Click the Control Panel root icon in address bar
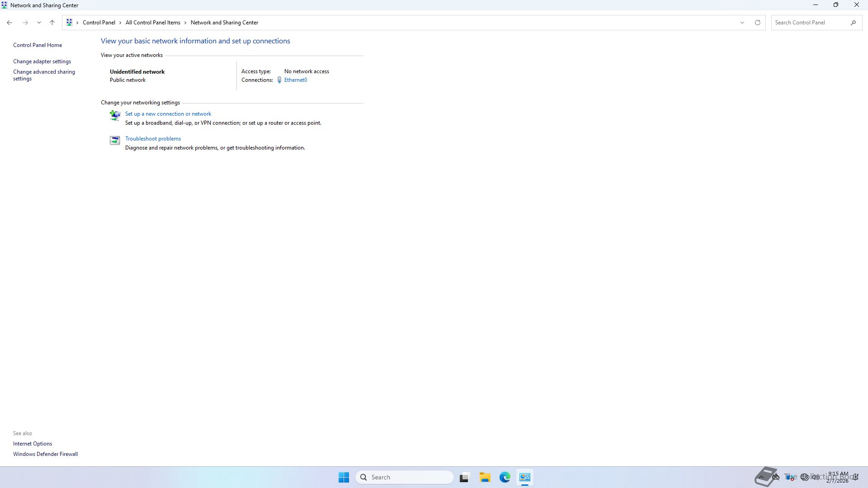Image resolution: width=868 pixels, height=488 pixels. tap(69, 23)
